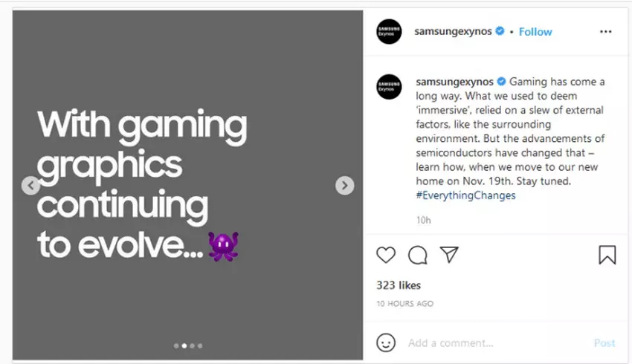632x364 pixels.
Task: Click the purple octopus slide image
Action: (x=223, y=246)
